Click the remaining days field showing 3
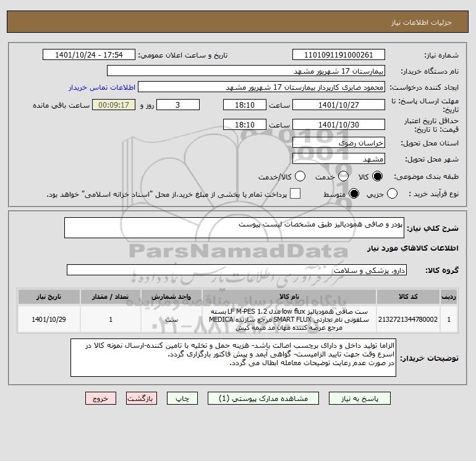 tap(178, 105)
